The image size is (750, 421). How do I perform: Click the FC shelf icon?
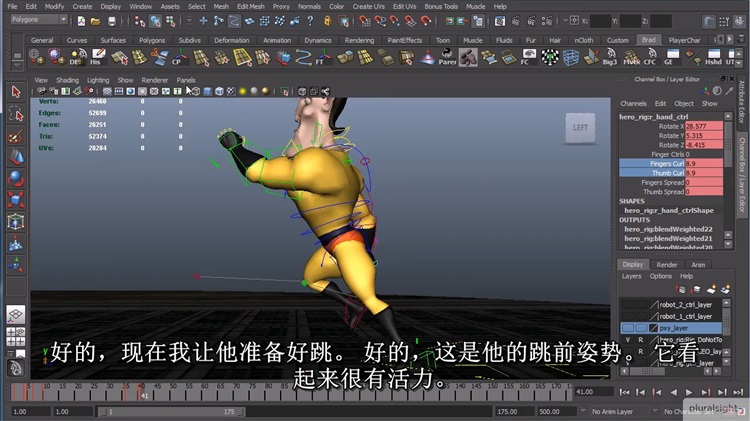529,57
